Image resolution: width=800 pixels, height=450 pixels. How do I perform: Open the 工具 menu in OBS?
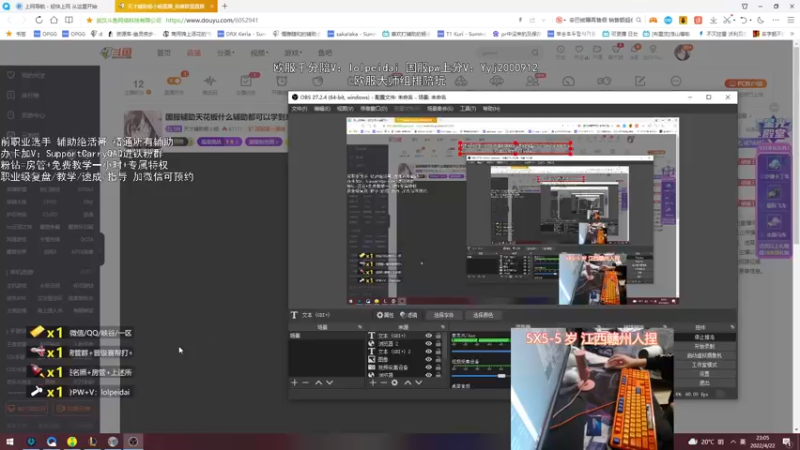pos(467,109)
